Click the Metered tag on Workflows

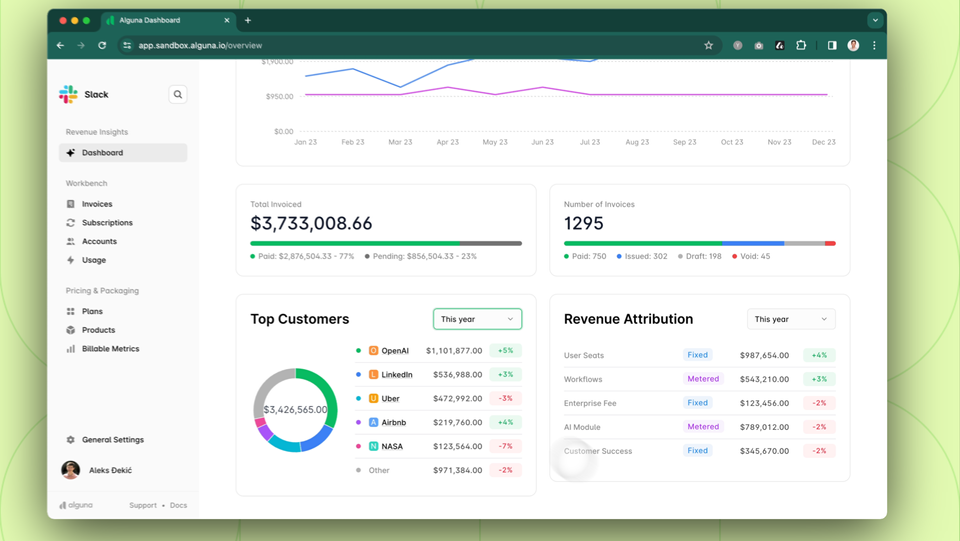(703, 379)
